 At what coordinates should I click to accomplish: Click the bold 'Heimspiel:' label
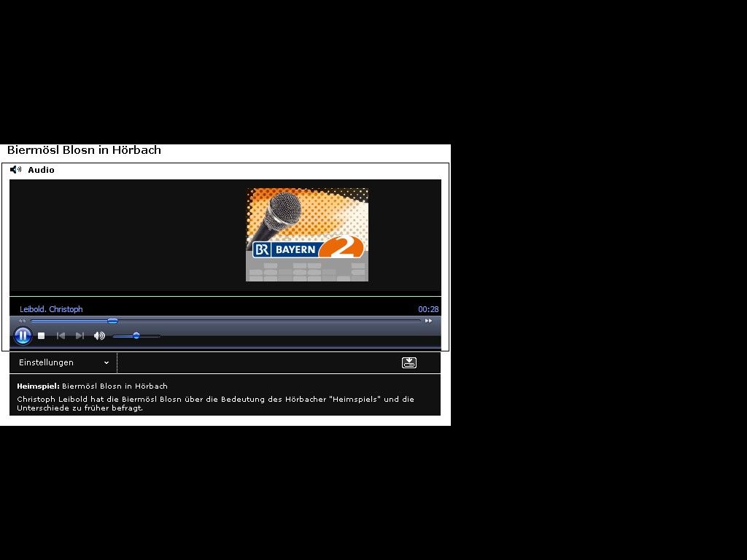point(38,386)
